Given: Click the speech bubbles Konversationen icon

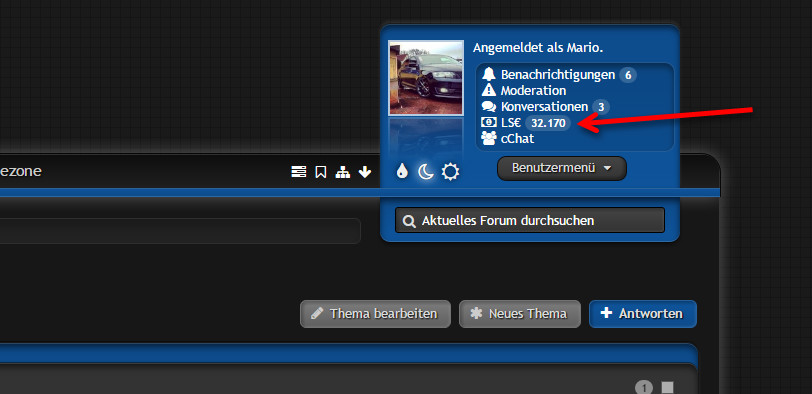Looking at the screenshot, I should coord(488,107).
